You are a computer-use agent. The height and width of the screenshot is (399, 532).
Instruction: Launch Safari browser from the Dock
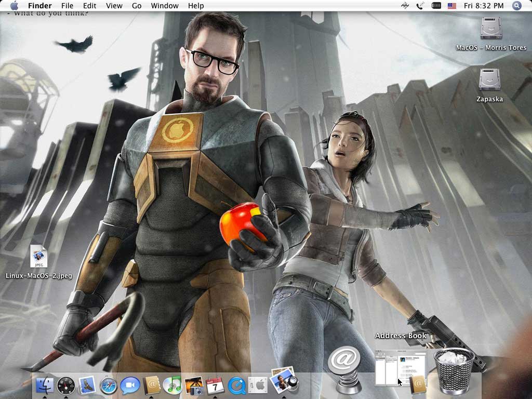pos(109,385)
